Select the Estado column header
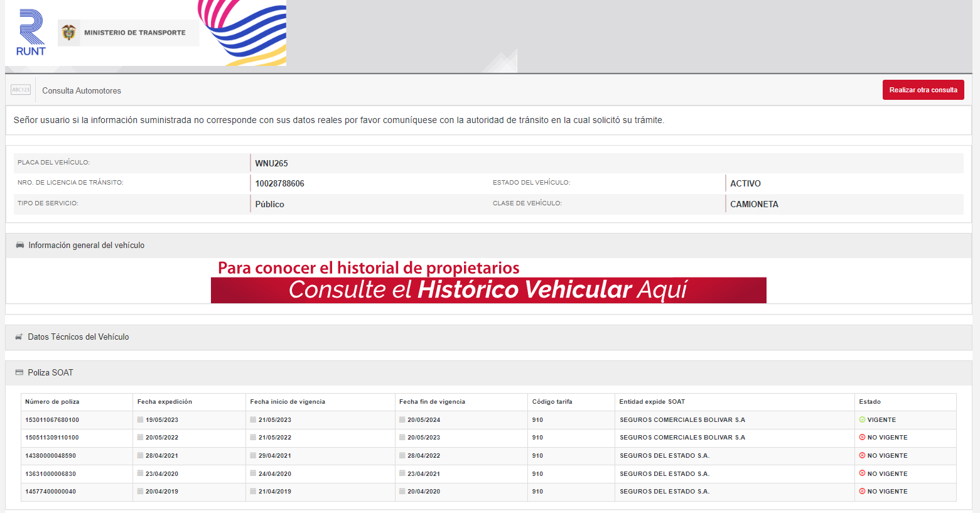Viewport: 980px width, 513px height. 870,402
